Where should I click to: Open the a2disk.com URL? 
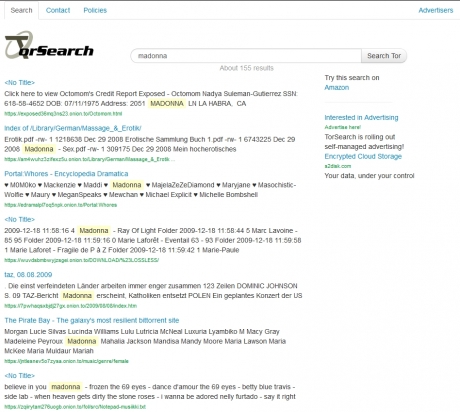[x=338, y=166]
